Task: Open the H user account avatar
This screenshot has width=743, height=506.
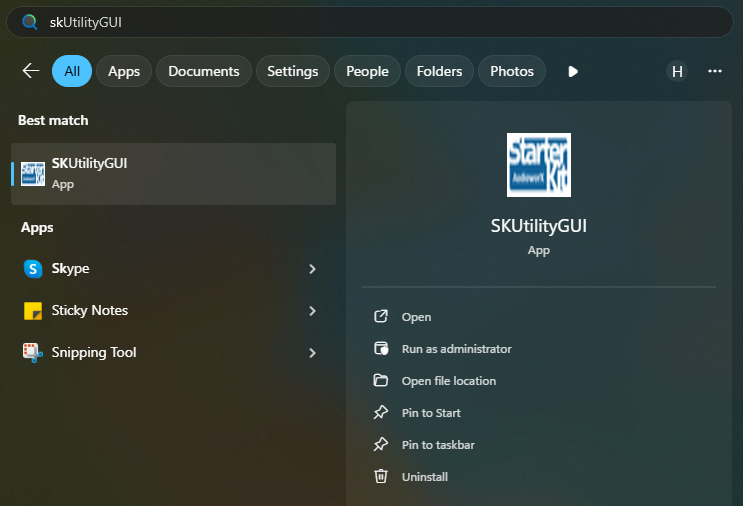Action: click(x=677, y=72)
